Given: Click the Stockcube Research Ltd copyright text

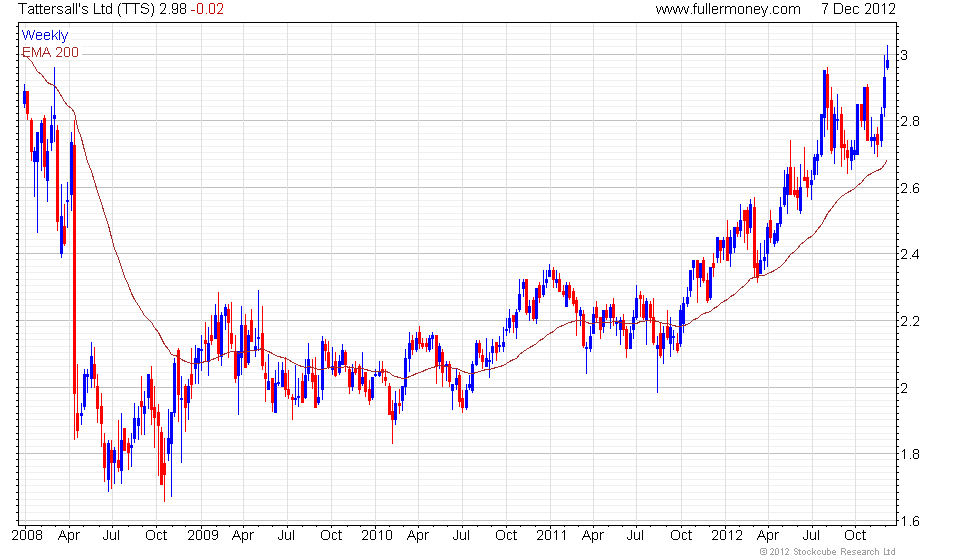Looking at the screenshot, I should (828, 552).
